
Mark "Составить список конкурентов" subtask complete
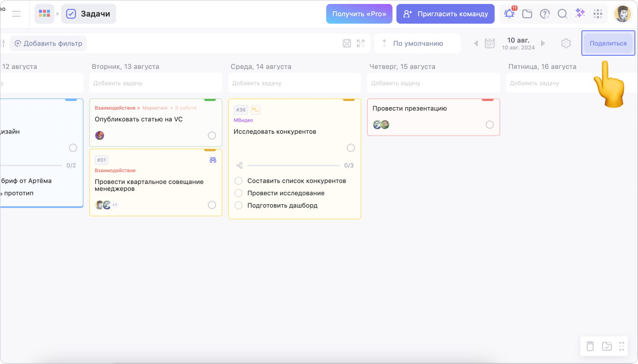[x=238, y=181]
